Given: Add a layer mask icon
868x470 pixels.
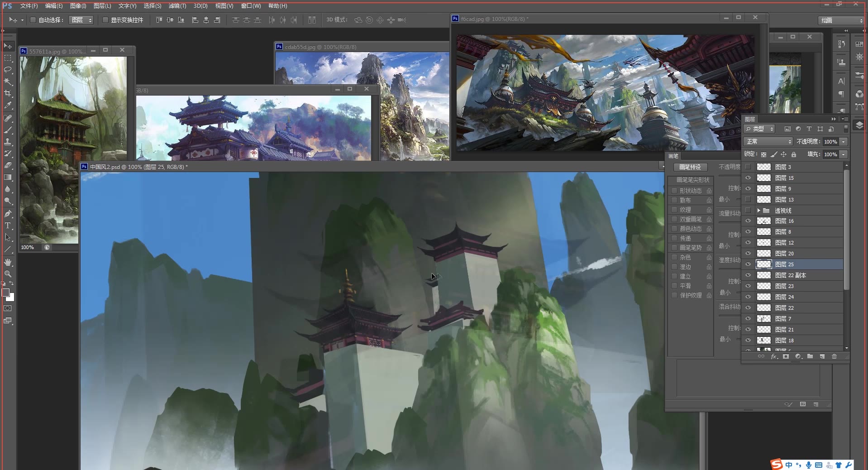Looking at the screenshot, I should pos(786,356).
